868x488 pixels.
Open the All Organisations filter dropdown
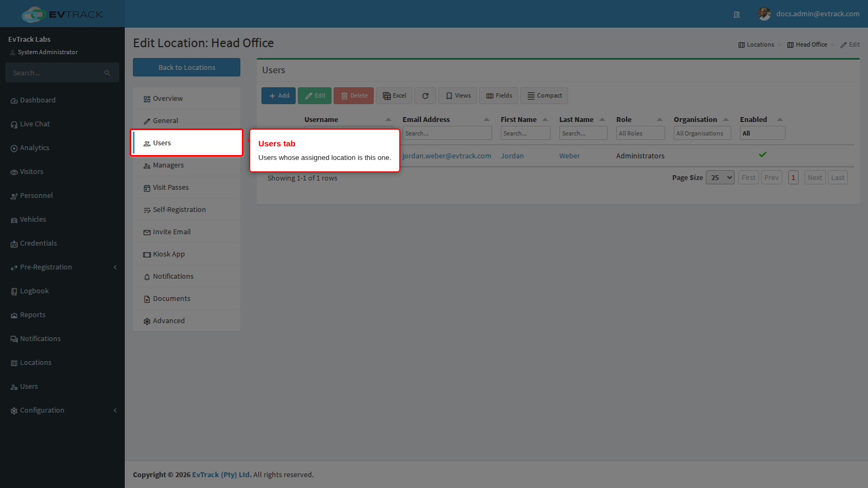(703, 133)
